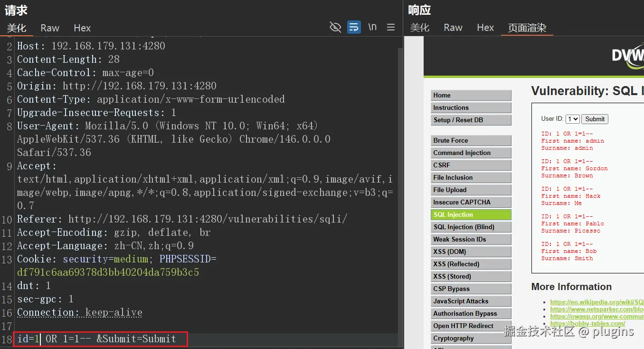This screenshot has height=349, width=644.
Task: Click the Cache-Control: max-age=0 header
Action: (85, 73)
